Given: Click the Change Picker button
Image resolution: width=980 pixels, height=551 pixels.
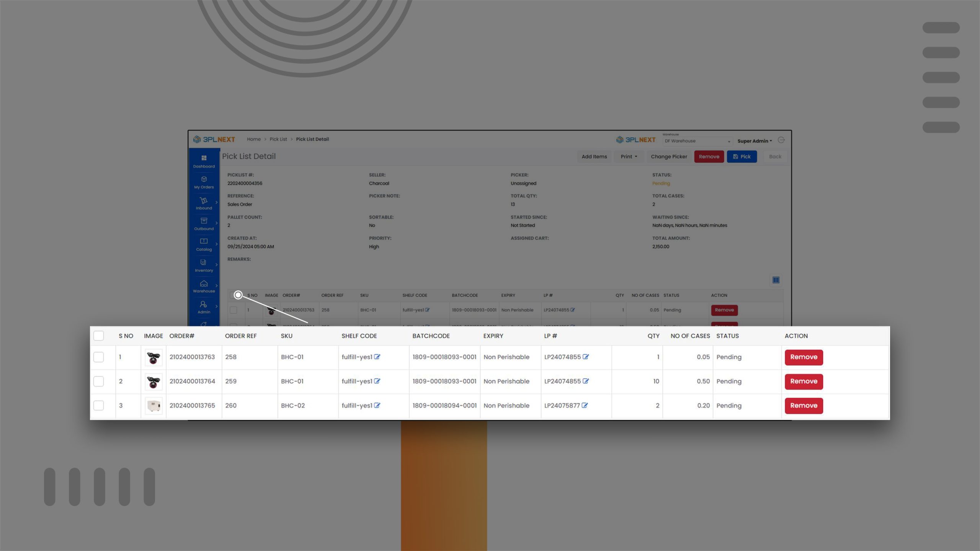Looking at the screenshot, I should (669, 156).
